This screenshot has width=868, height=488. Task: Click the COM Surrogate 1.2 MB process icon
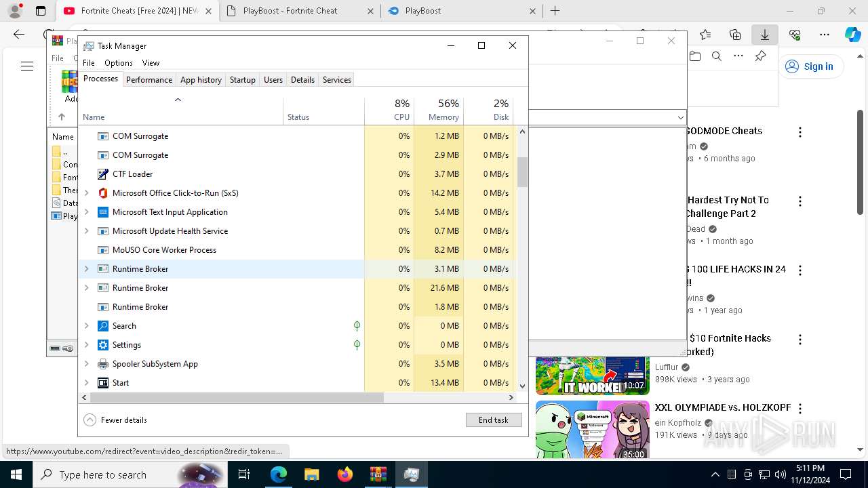click(103, 136)
